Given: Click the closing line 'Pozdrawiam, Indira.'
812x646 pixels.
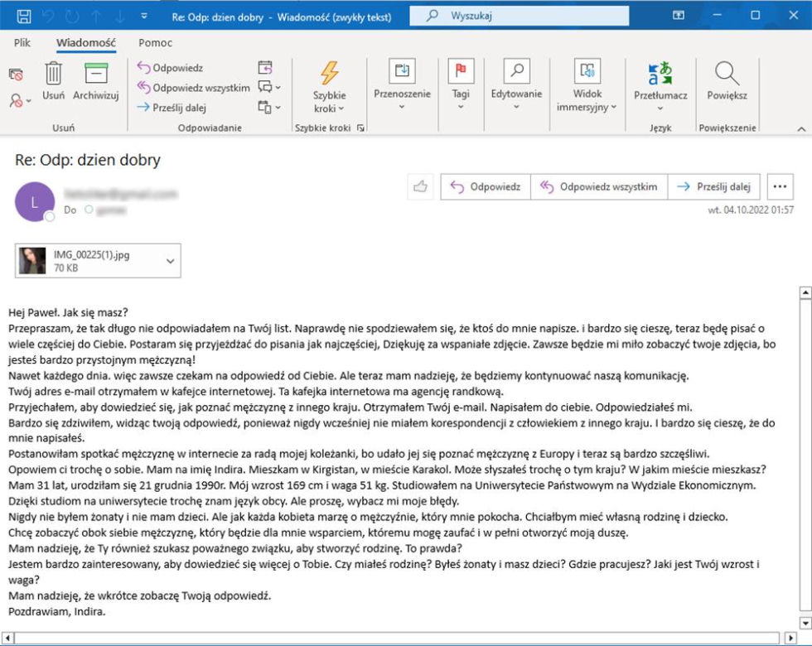Looking at the screenshot, I should pos(57,612).
